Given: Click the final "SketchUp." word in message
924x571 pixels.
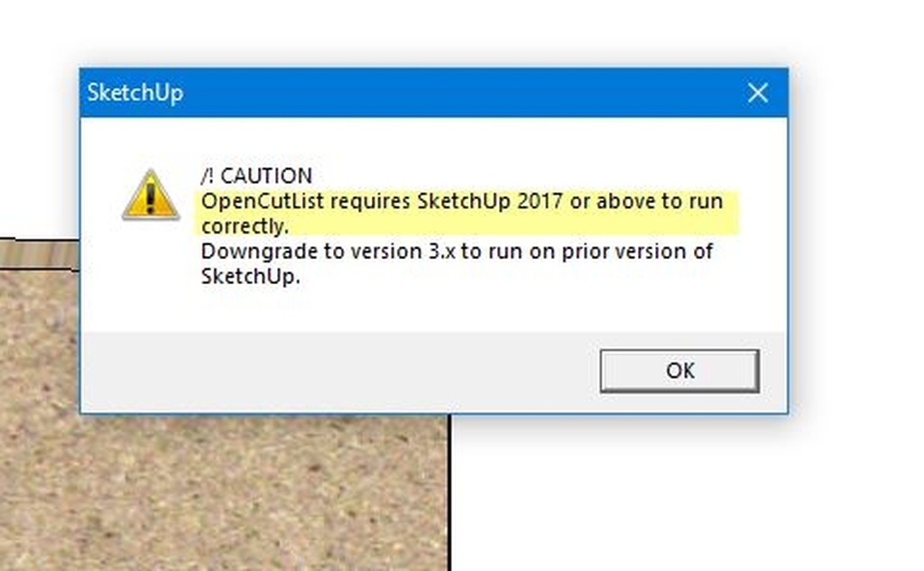Looking at the screenshot, I should coord(251,276).
